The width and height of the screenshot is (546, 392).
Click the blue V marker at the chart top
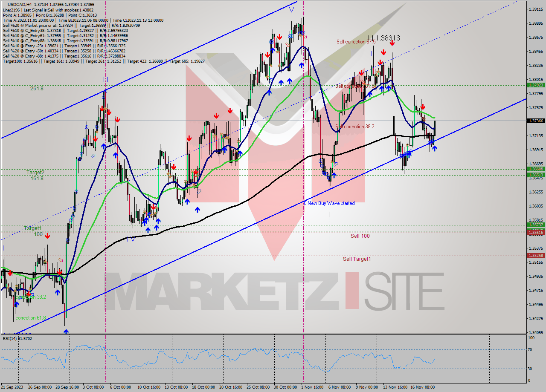(x=291, y=9)
